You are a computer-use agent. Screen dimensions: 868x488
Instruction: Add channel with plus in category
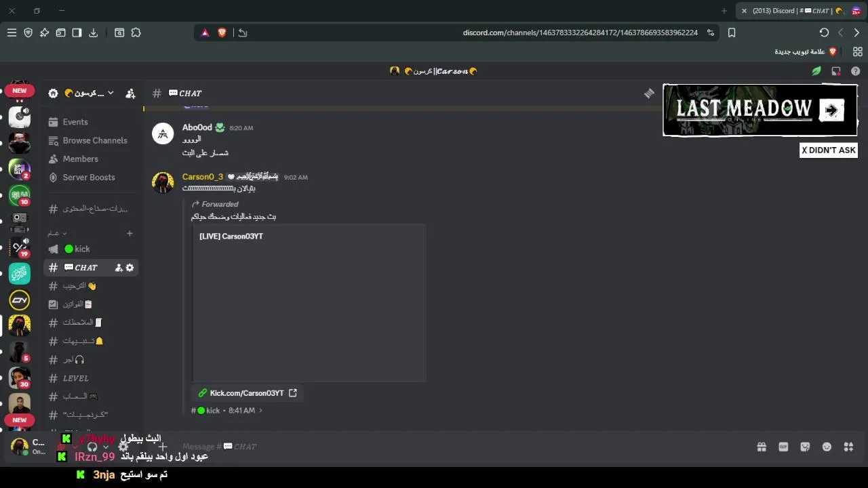point(130,233)
